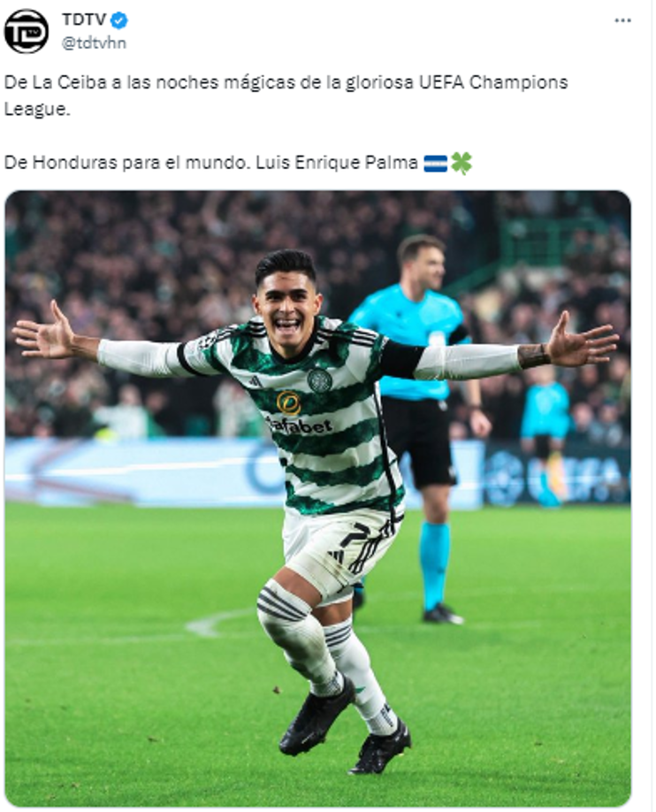The image size is (656, 812).
Task: Click the player's outstretched left-side hand
Action: (45, 333)
